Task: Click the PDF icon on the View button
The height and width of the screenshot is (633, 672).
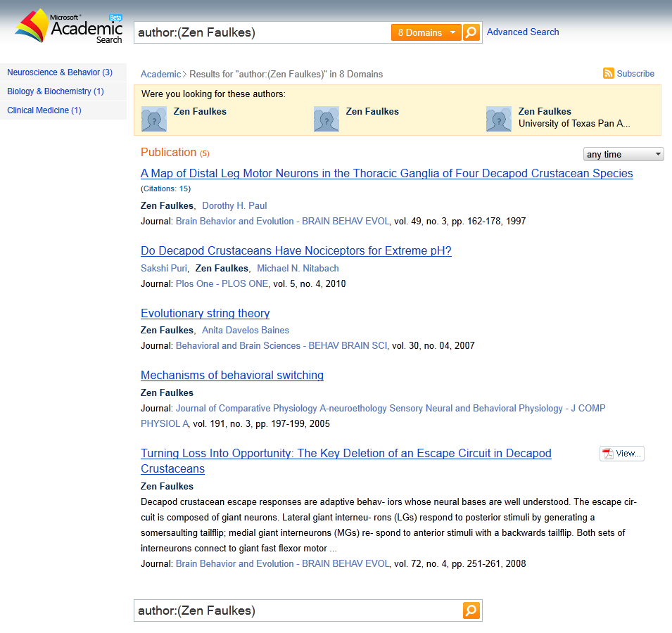Action: click(607, 454)
